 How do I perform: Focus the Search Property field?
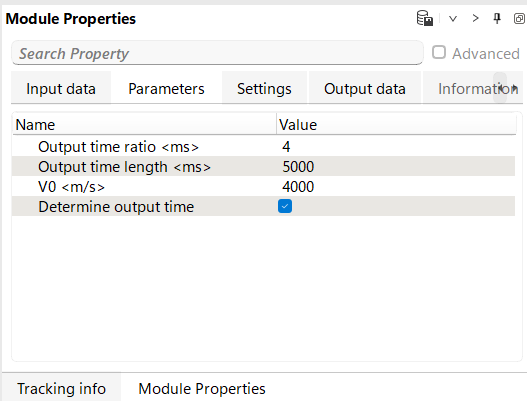217,53
